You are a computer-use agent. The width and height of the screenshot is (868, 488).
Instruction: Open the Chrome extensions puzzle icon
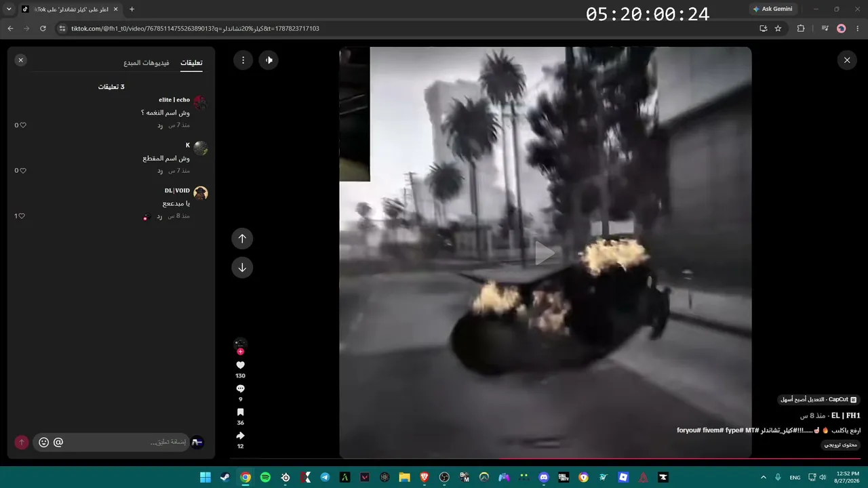point(801,28)
